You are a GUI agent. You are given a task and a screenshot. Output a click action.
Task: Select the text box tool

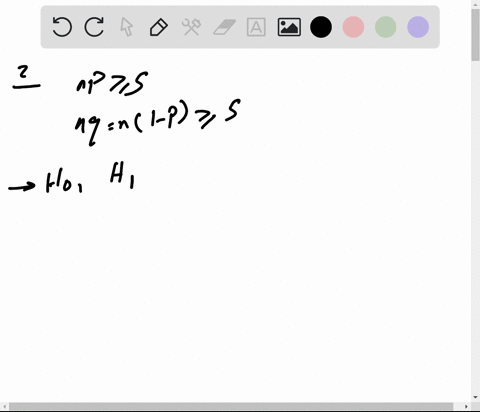256,27
